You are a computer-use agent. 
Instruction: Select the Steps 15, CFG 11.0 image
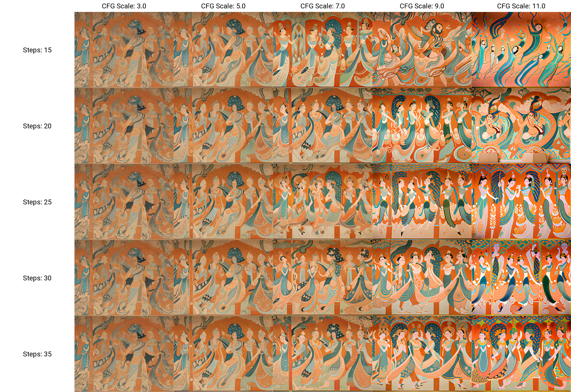pos(521,50)
